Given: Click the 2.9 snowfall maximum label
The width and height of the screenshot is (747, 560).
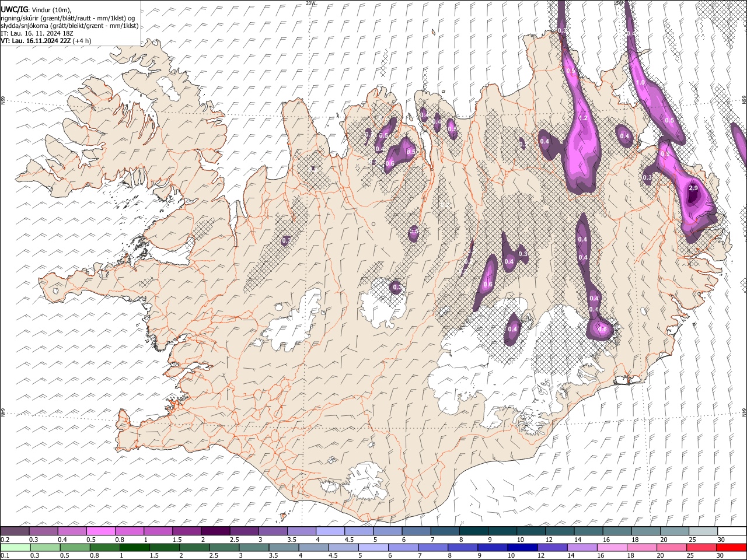Looking at the screenshot, I should (x=693, y=188).
